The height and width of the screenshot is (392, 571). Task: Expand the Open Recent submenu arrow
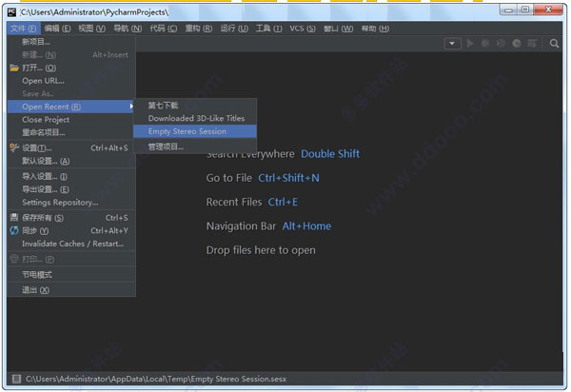[x=131, y=107]
